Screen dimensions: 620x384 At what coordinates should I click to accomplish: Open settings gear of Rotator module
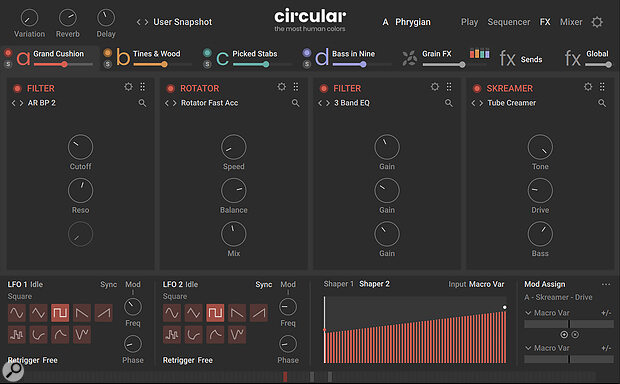[x=282, y=87]
